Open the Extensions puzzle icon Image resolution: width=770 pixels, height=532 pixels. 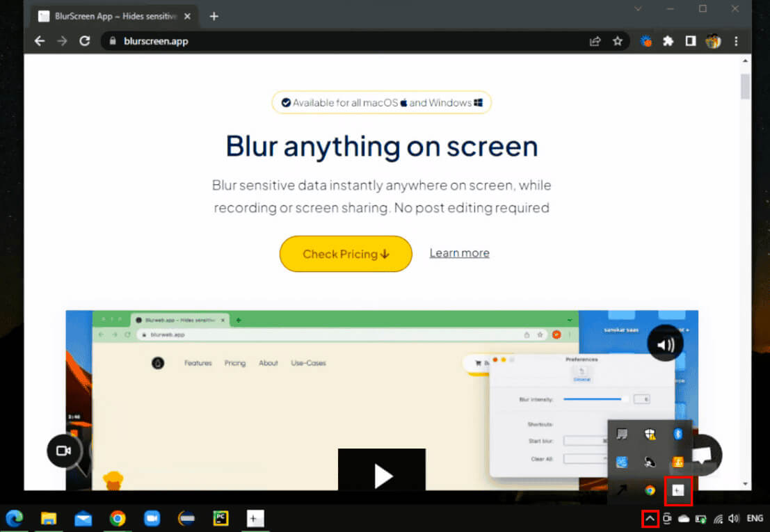668,41
